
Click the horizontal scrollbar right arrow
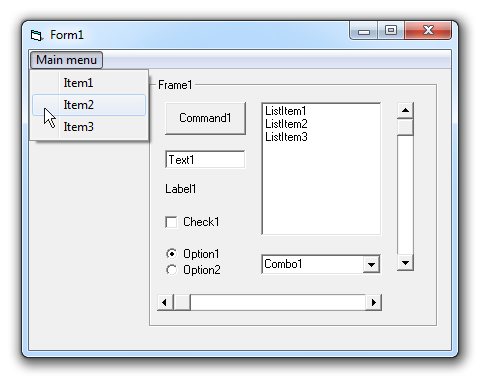[373, 302]
